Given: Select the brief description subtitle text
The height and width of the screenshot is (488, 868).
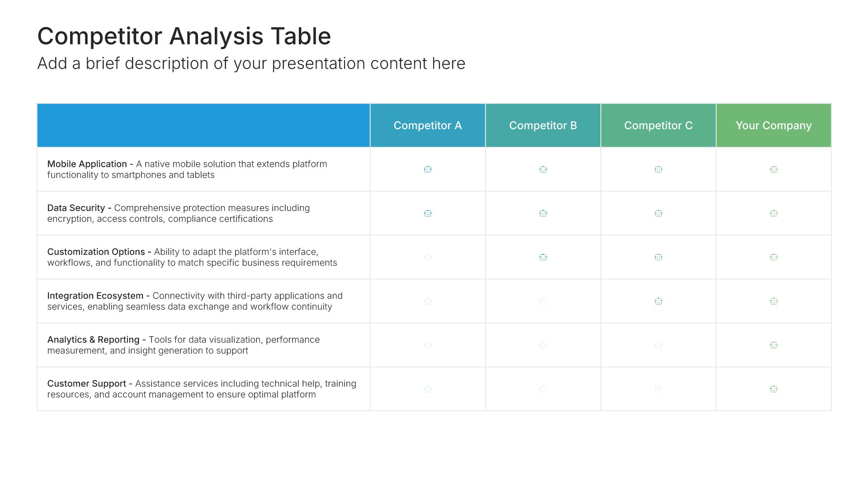Looking at the screenshot, I should click(251, 64).
